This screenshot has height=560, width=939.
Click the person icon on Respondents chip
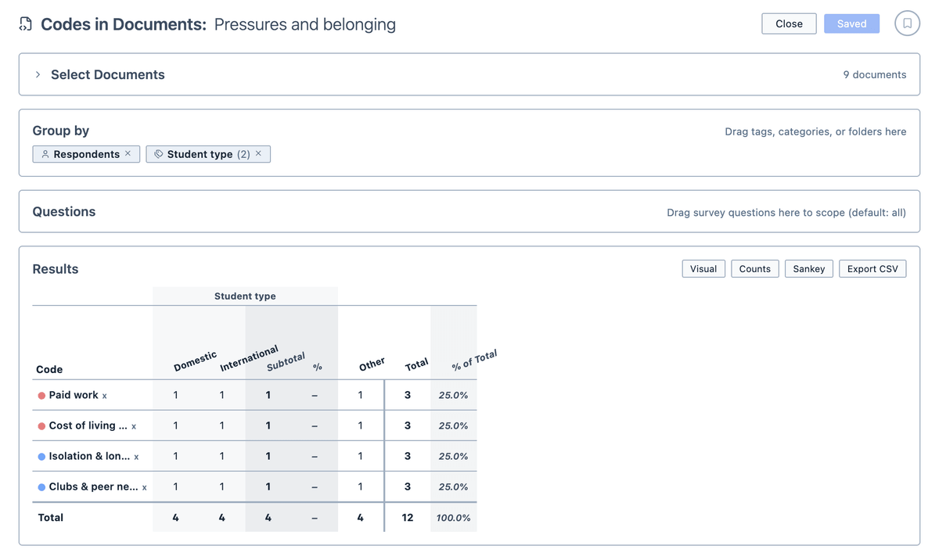(x=45, y=154)
